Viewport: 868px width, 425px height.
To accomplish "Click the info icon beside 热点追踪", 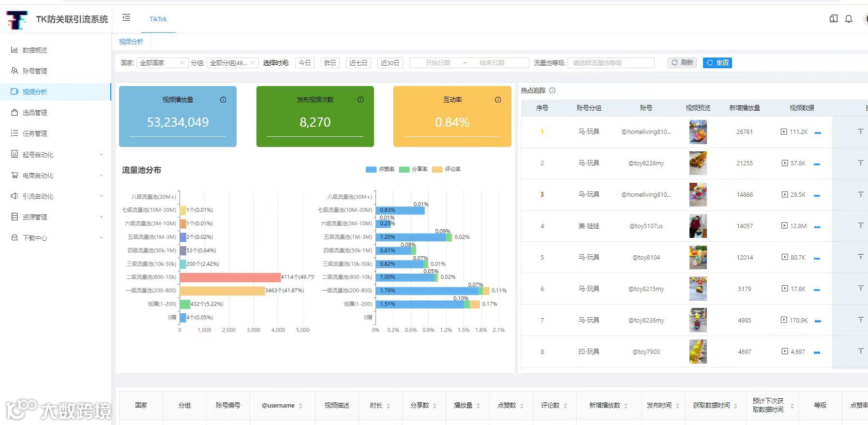I will pos(553,90).
